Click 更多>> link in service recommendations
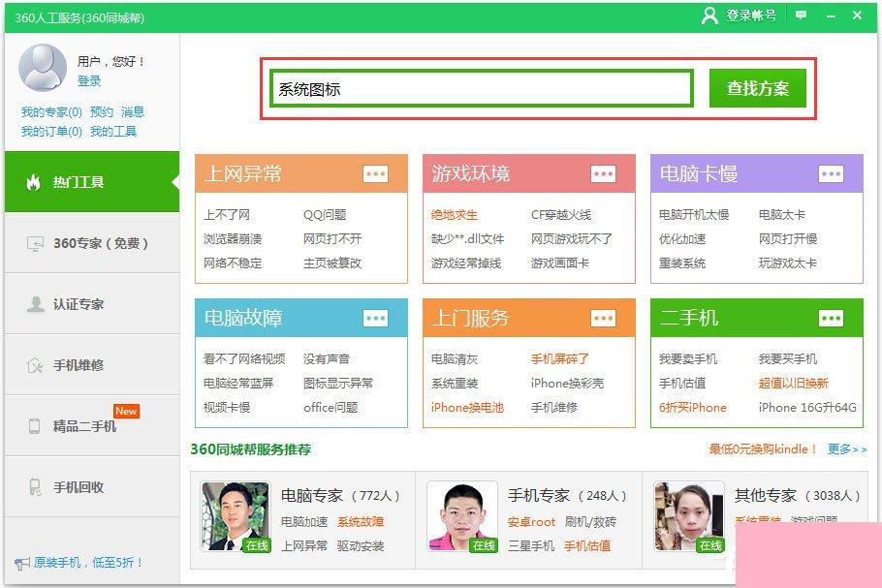 pos(847,449)
